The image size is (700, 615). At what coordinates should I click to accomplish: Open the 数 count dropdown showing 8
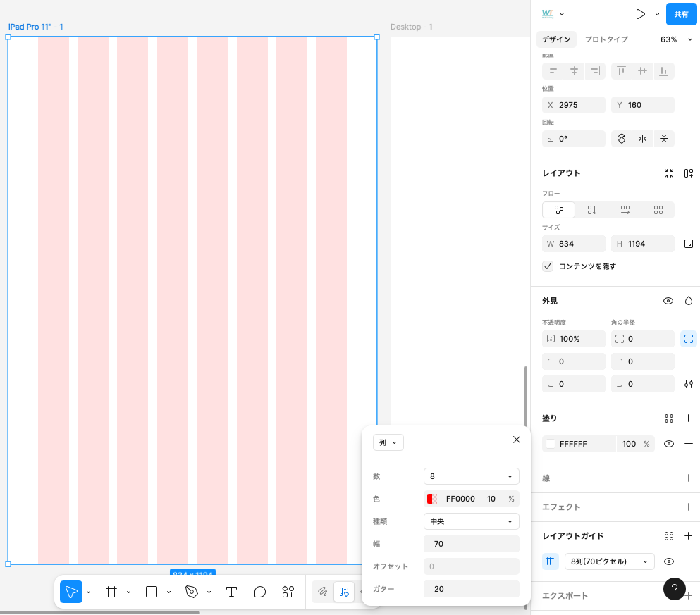pyautogui.click(x=471, y=476)
